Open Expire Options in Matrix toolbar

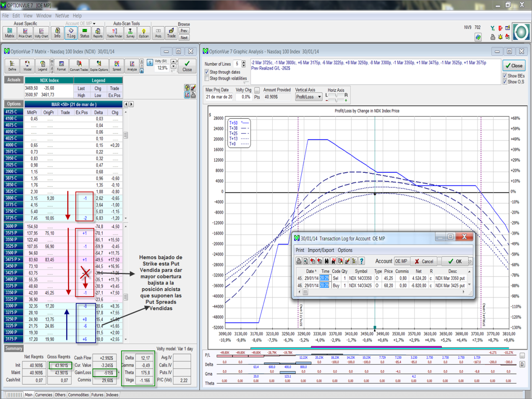[99, 66]
